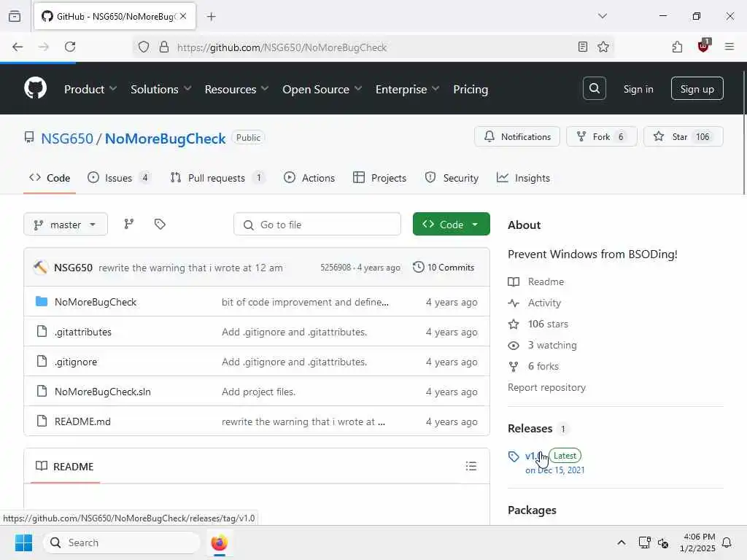Expand Product menu
Image resolution: width=747 pixels, height=560 pixels.
(x=90, y=89)
